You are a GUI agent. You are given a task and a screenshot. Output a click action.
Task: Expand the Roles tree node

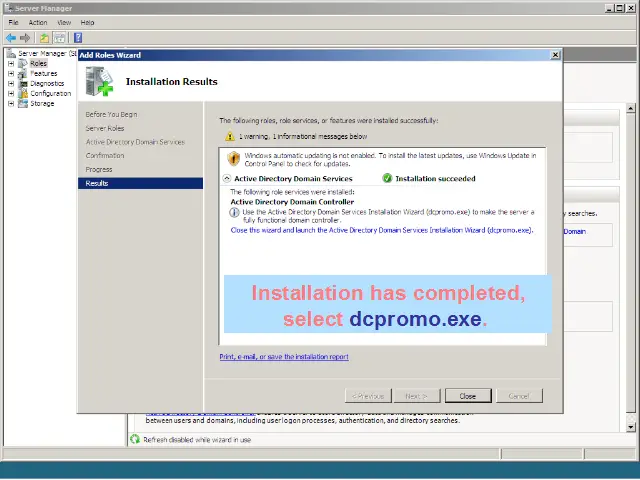pyautogui.click(x=11, y=64)
